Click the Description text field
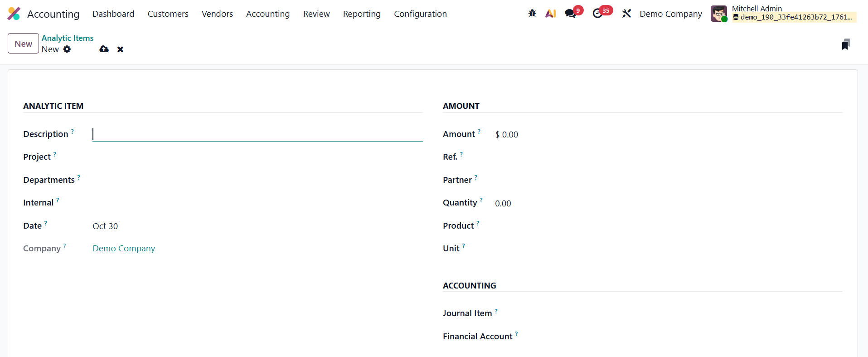 pyautogui.click(x=257, y=134)
